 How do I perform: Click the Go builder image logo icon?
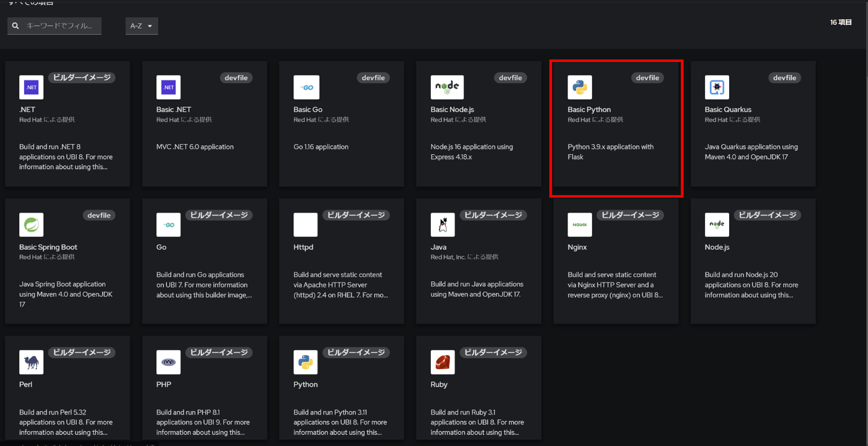[x=168, y=225]
